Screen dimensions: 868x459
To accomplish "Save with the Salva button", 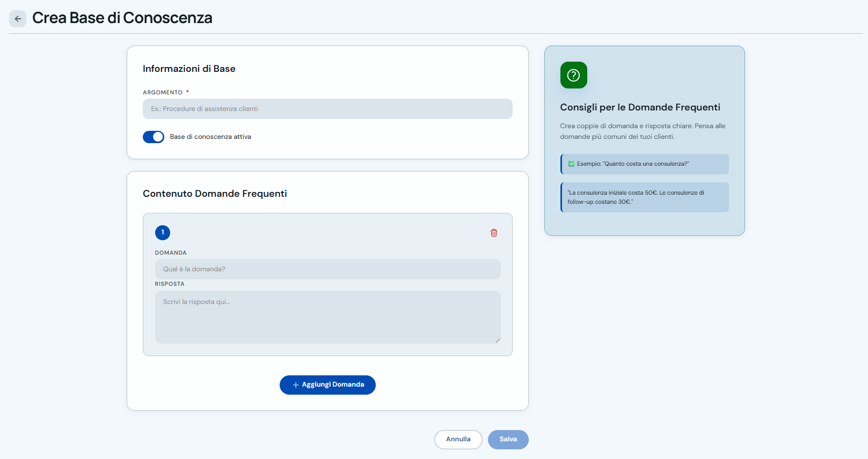I will pyautogui.click(x=508, y=440).
